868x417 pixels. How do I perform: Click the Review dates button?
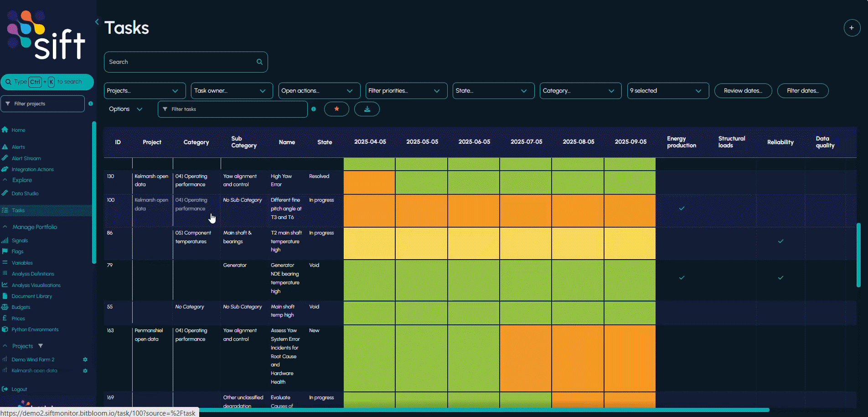pos(743,91)
